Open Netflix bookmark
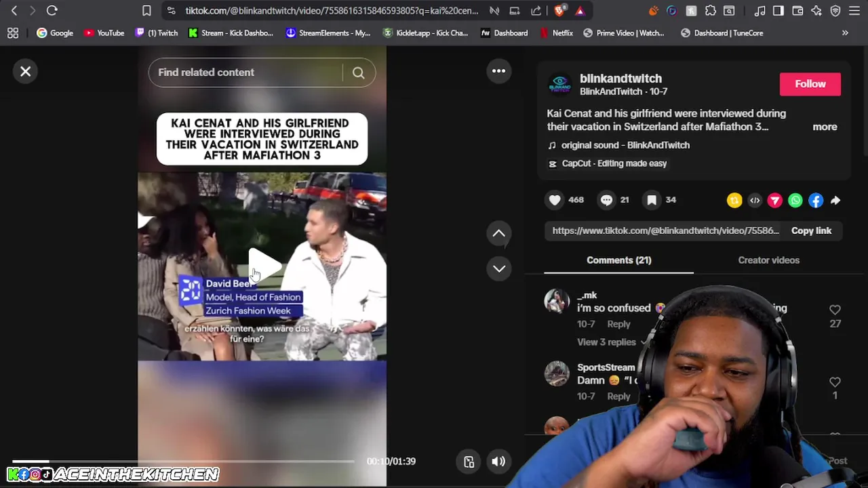Viewport: 868px width, 488px height. point(557,33)
